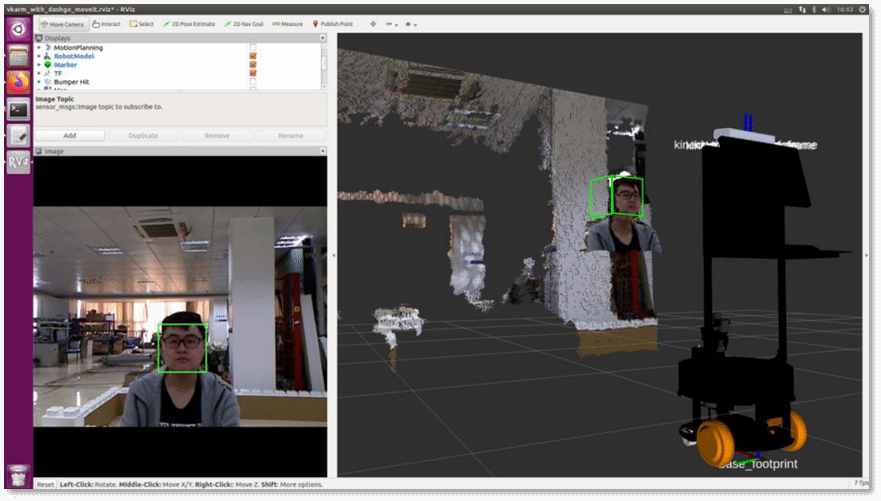Click the green Marker cube icon

point(48,65)
